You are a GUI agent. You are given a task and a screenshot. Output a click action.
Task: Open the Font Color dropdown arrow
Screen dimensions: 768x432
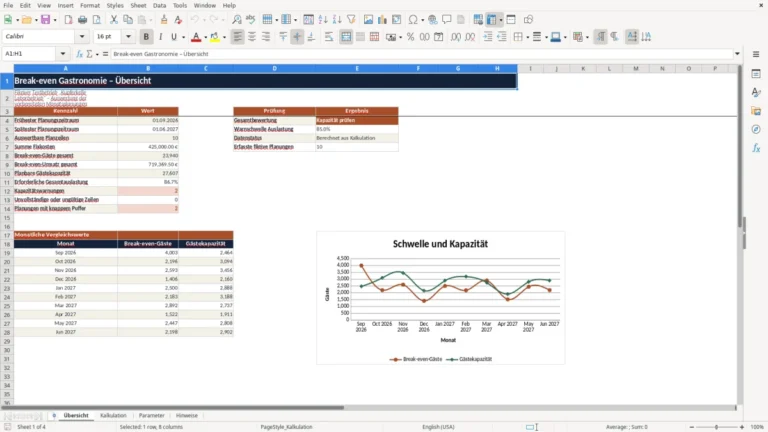(x=205, y=37)
